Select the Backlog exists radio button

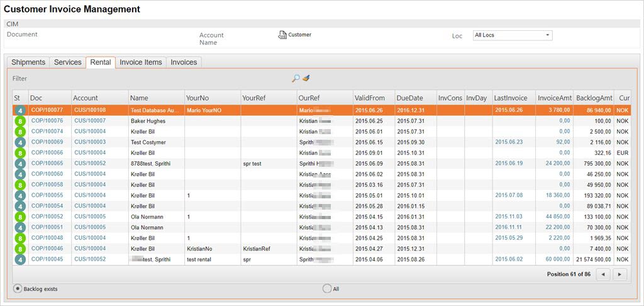click(18, 288)
